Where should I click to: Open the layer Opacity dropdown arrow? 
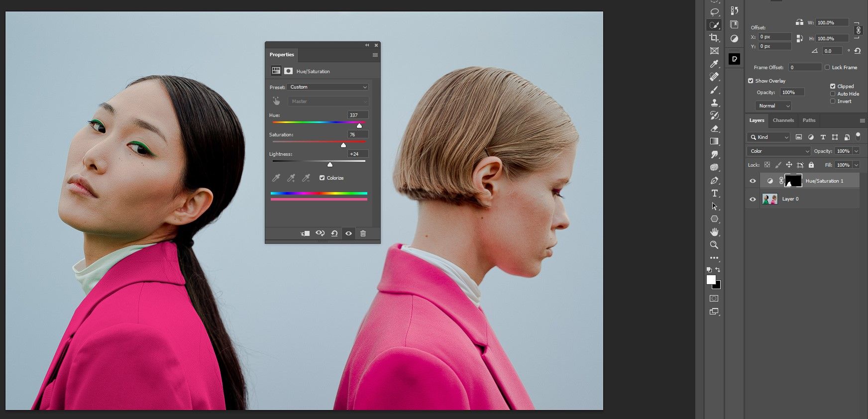(857, 151)
